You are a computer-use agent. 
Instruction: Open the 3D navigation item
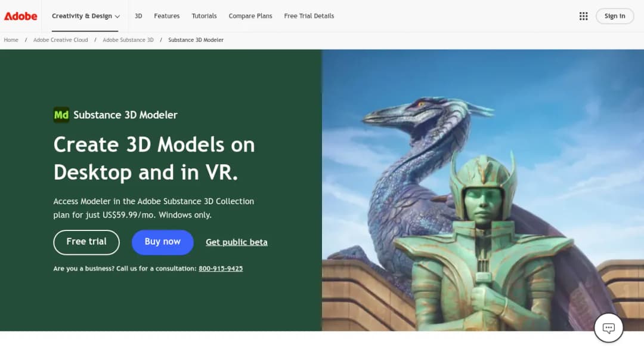coord(138,16)
